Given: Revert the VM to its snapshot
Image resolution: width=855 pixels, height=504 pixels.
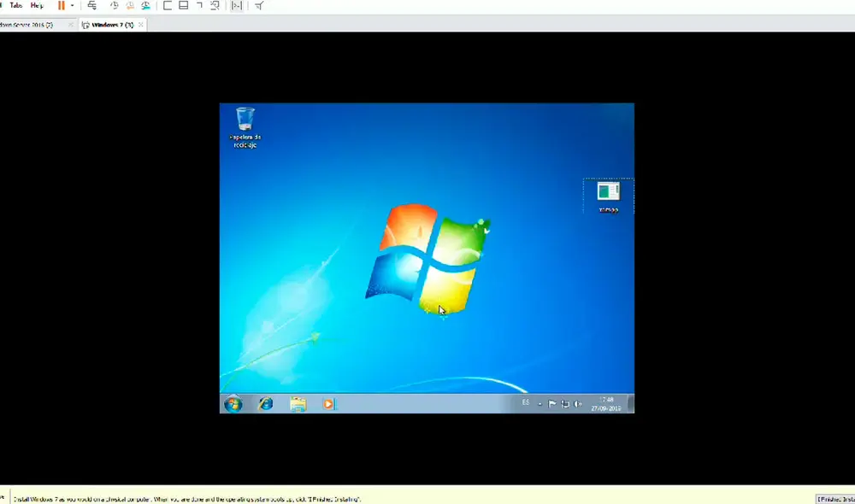Looking at the screenshot, I should click(x=129, y=6).
